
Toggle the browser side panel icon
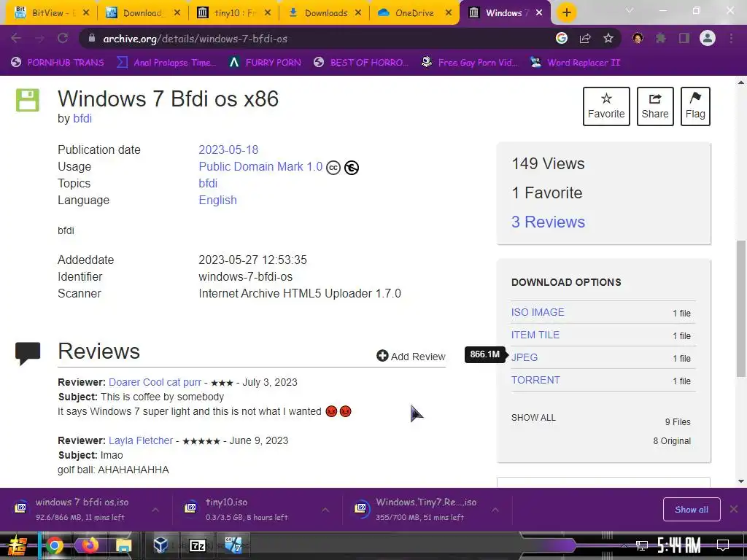(684, 39)
